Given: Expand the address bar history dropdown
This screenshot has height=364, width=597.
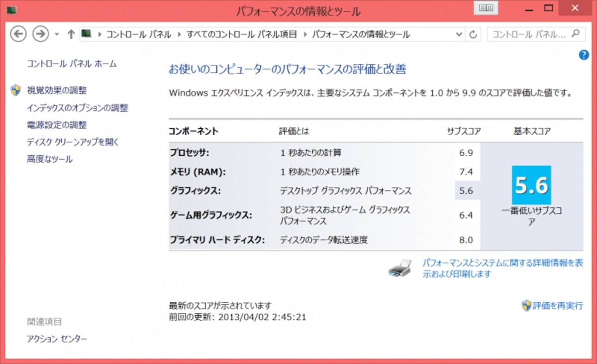Looking at the screenshot, I should [x=459, y=34].
